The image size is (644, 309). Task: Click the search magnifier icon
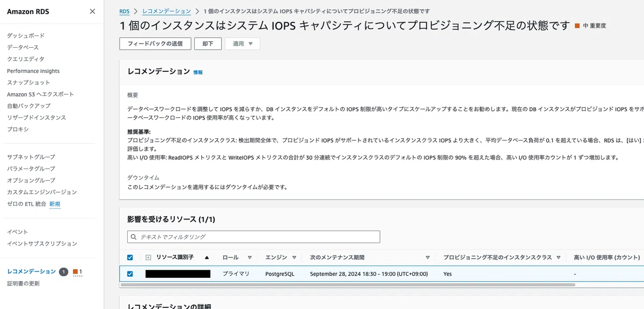133,237
